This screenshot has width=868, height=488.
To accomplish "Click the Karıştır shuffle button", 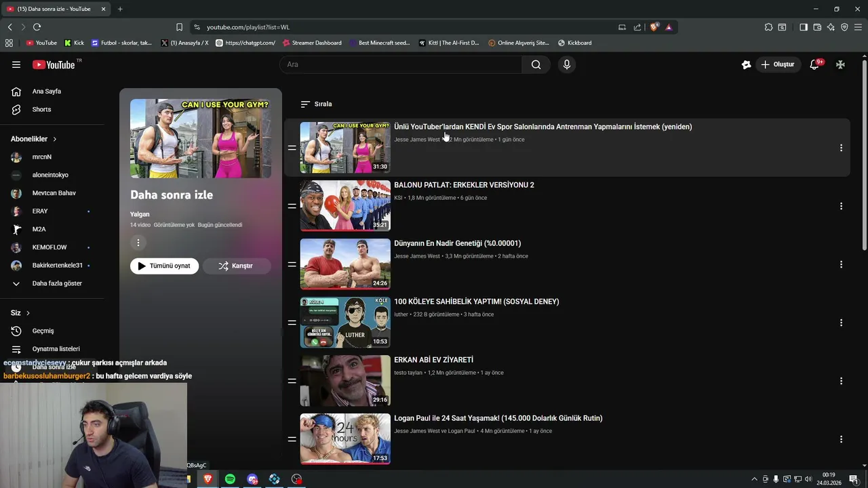I will point(236,266).
